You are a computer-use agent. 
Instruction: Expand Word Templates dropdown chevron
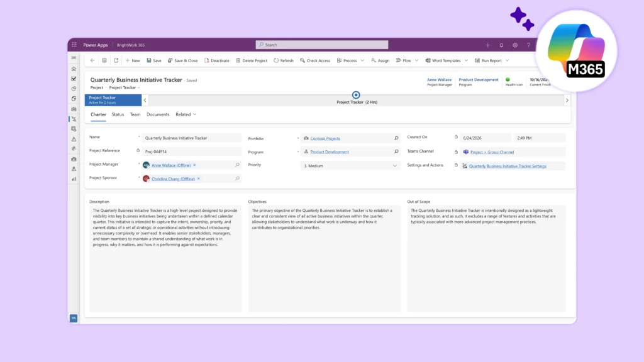pyautogui.click(x=466, y=61)
